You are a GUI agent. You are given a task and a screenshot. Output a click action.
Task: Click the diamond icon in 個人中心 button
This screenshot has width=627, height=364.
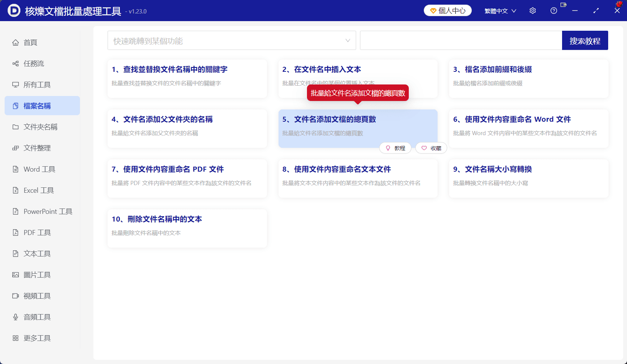coord(433,11)
